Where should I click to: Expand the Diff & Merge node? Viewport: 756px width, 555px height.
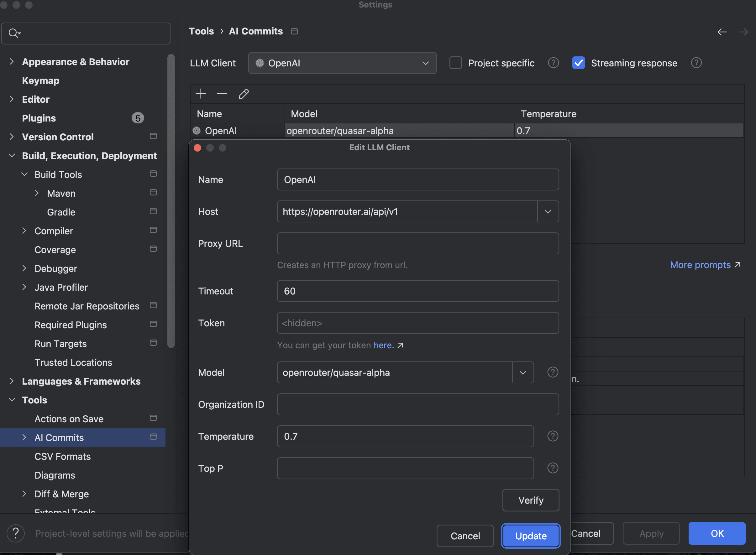click(24, 494)
